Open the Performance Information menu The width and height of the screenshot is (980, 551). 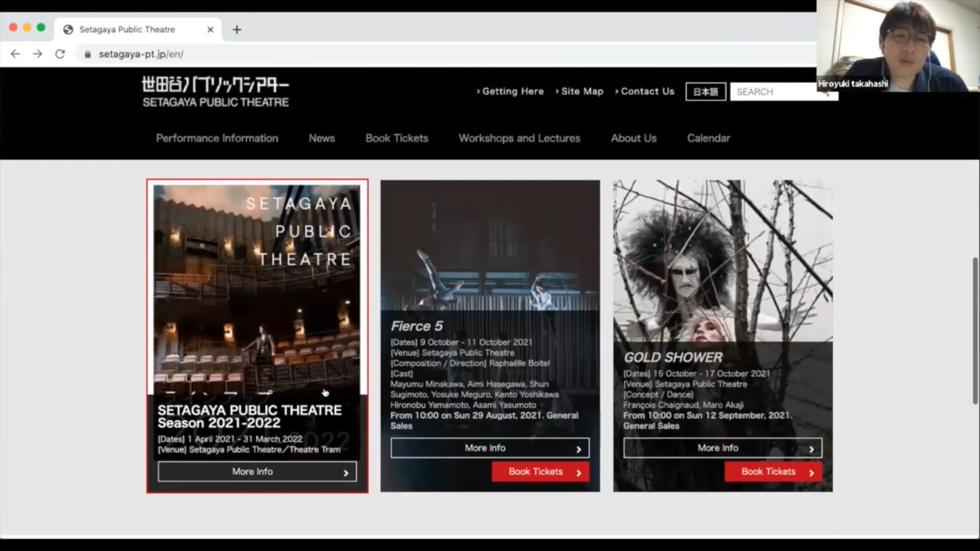[217, 139]
